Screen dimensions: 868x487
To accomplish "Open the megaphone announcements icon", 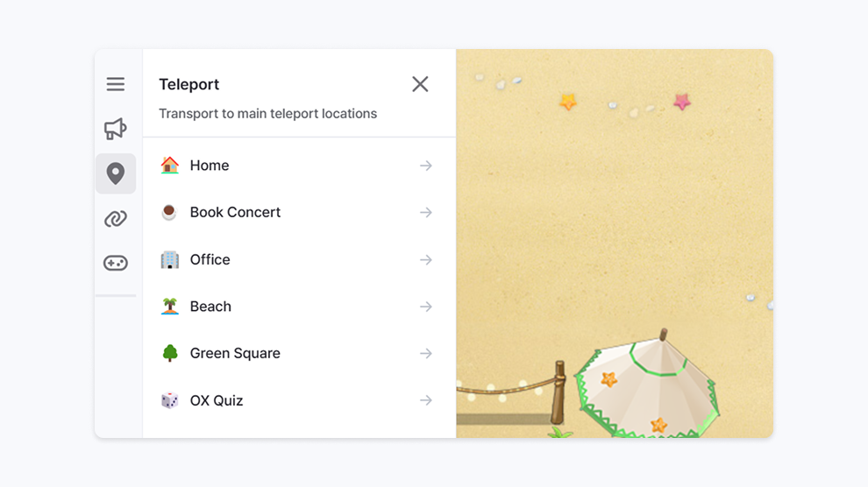I will click(116, 129).
